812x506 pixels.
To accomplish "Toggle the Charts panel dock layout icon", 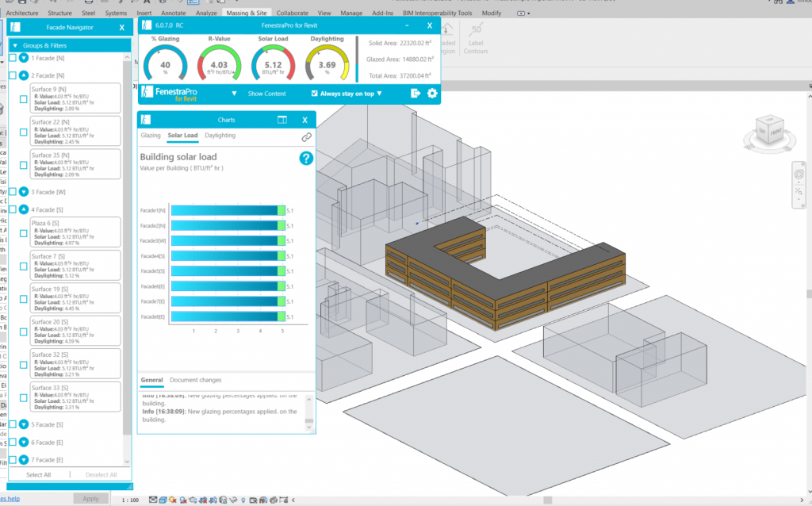I will 282,120.
